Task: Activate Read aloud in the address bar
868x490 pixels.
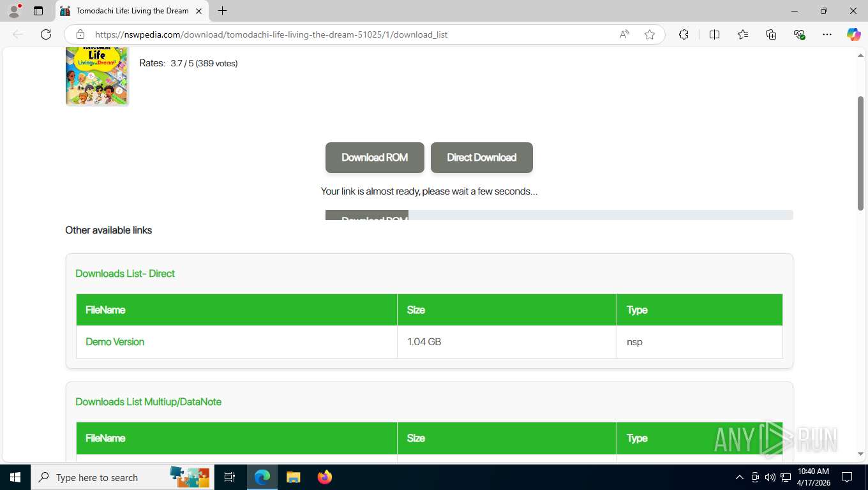Action: pos(624,34)
